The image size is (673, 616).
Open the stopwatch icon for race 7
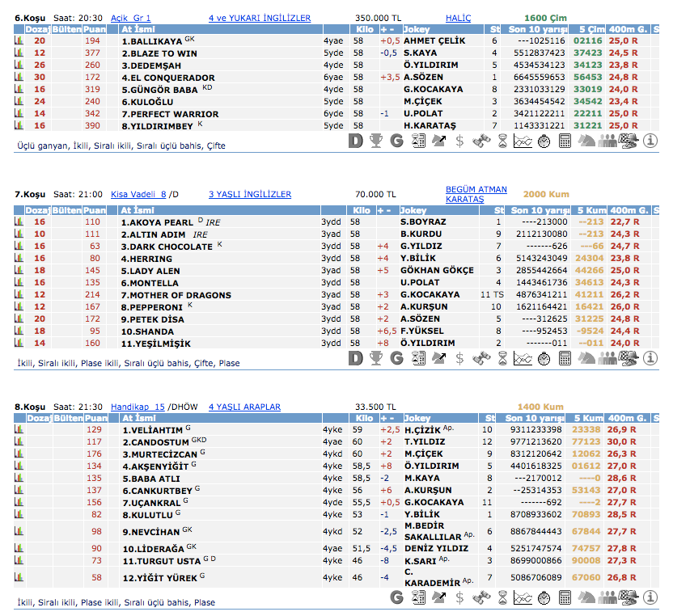point(544,358)
